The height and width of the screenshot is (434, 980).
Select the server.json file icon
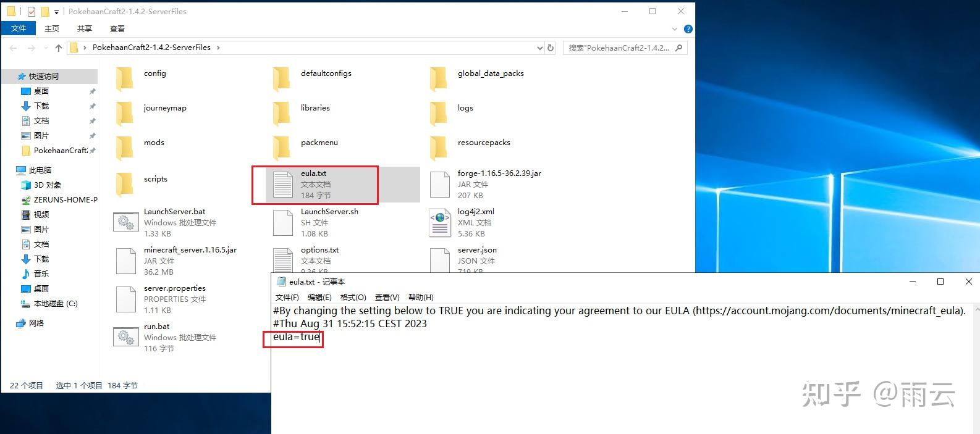[x=440, y=260]
